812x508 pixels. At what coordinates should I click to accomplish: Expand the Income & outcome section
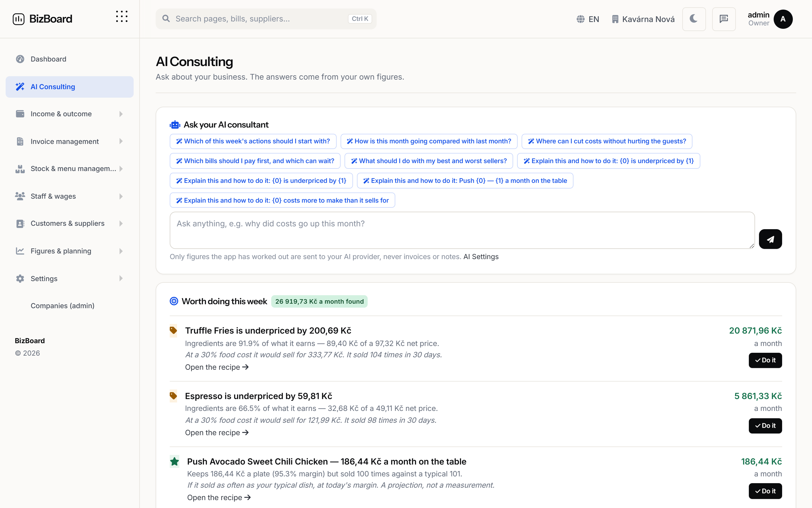click(x=69, y=114)
